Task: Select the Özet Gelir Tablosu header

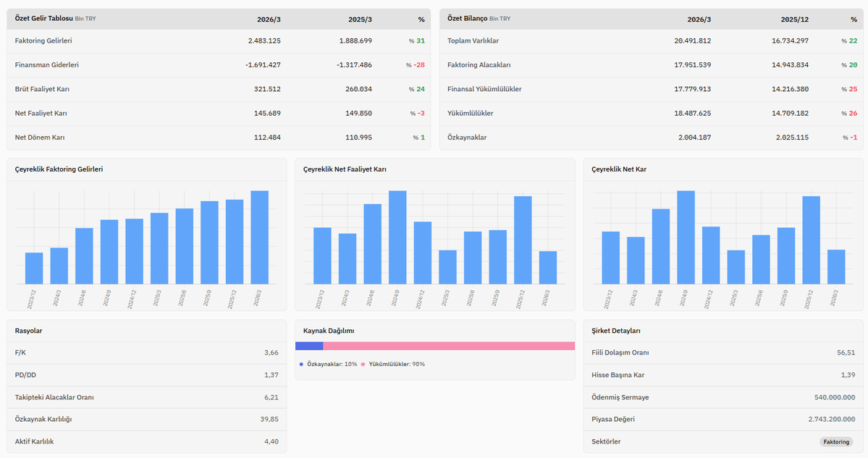Action: (x=43, y=18)
